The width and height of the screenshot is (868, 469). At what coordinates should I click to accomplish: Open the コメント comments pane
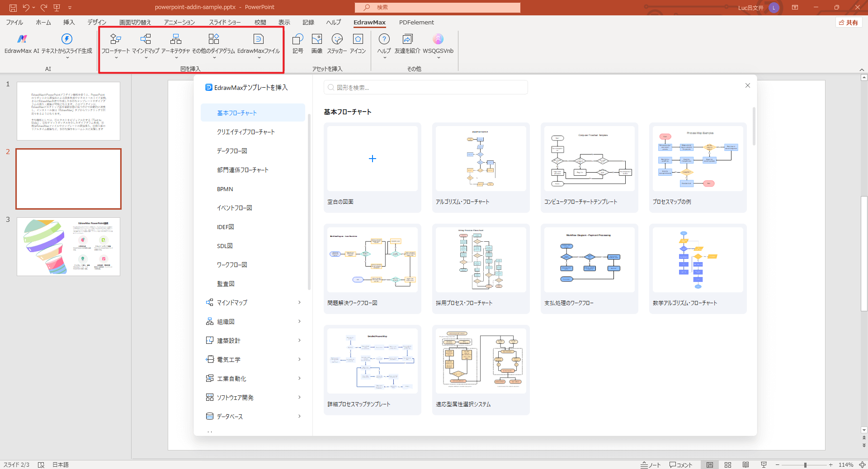click(x=681, y=464)
